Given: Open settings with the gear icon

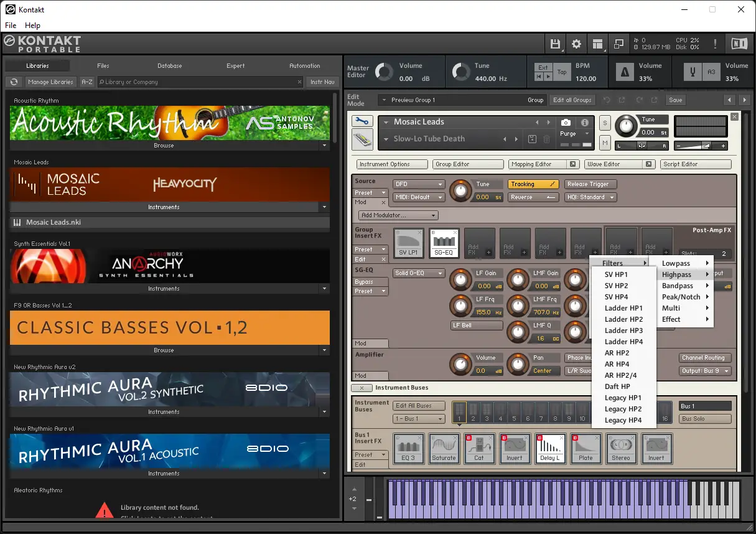Looking at the screenshot, I should point(576,44).
